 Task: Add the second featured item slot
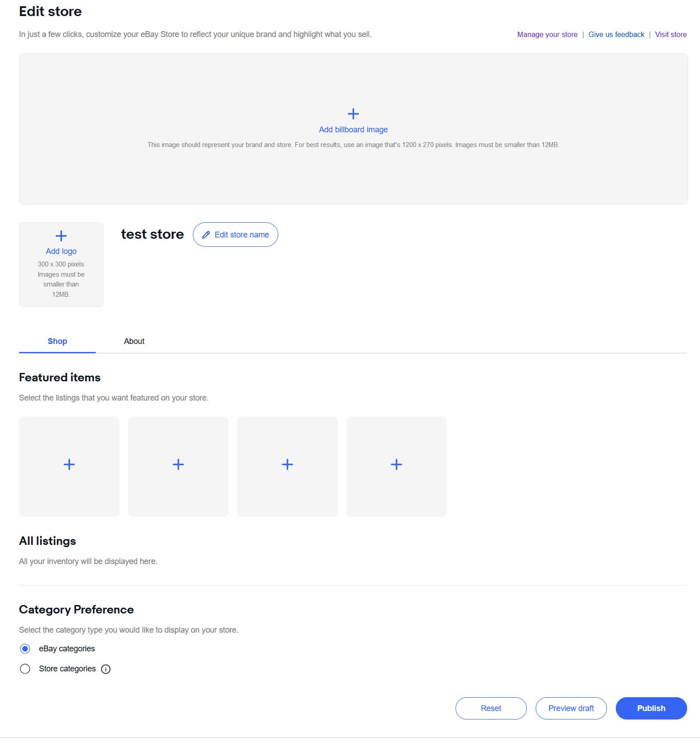[x=178, y=466]
